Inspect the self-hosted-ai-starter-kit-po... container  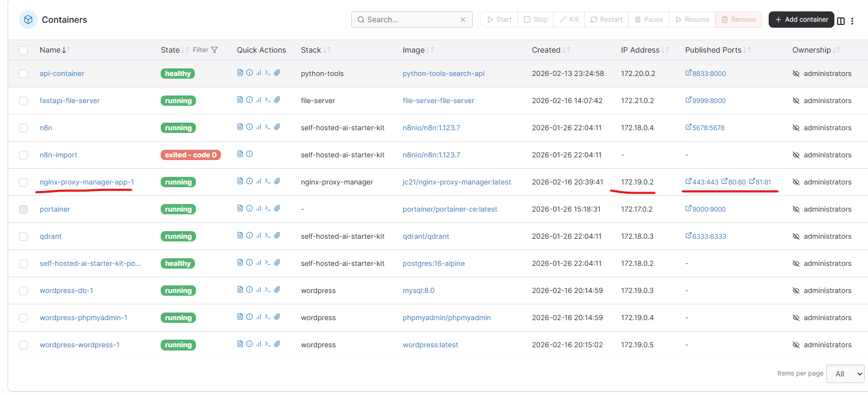tap(249, 263)
